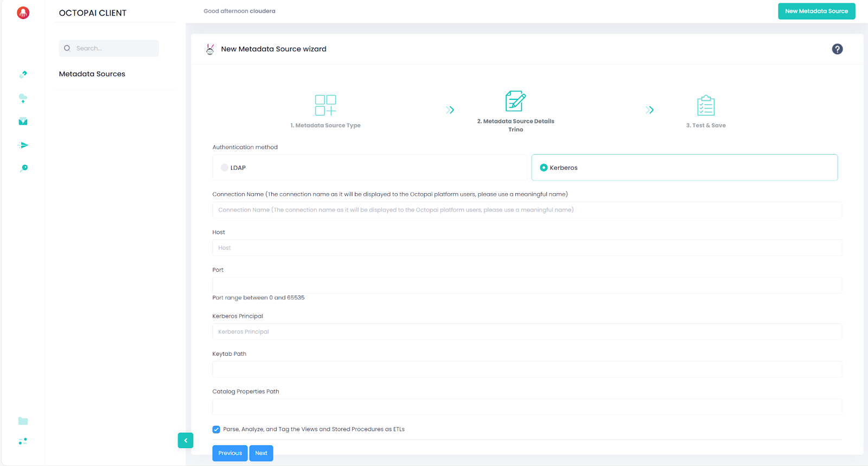Select the LDAP authentication method
The width and height of the screenshot is (868, 466).
tap(369, 168)
